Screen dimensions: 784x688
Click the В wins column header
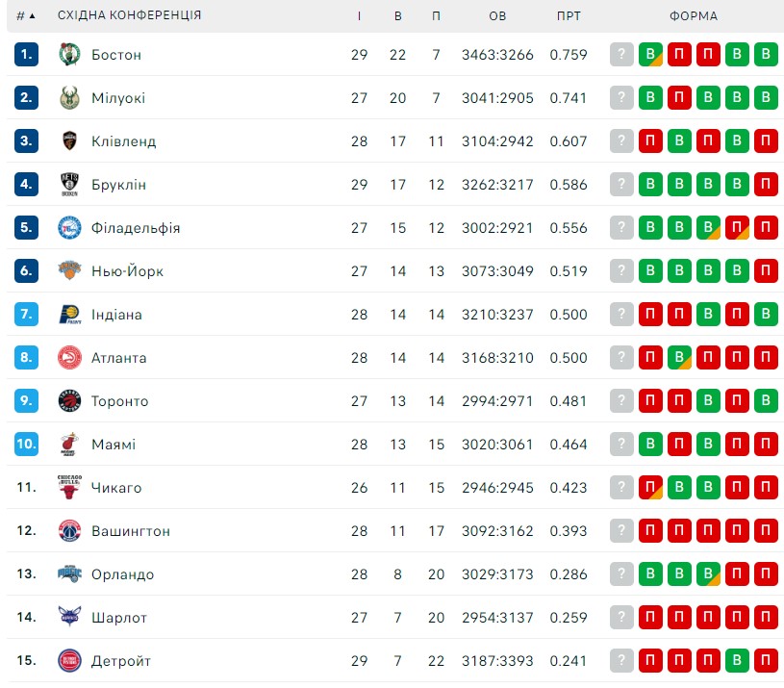(x=398, y=16)
